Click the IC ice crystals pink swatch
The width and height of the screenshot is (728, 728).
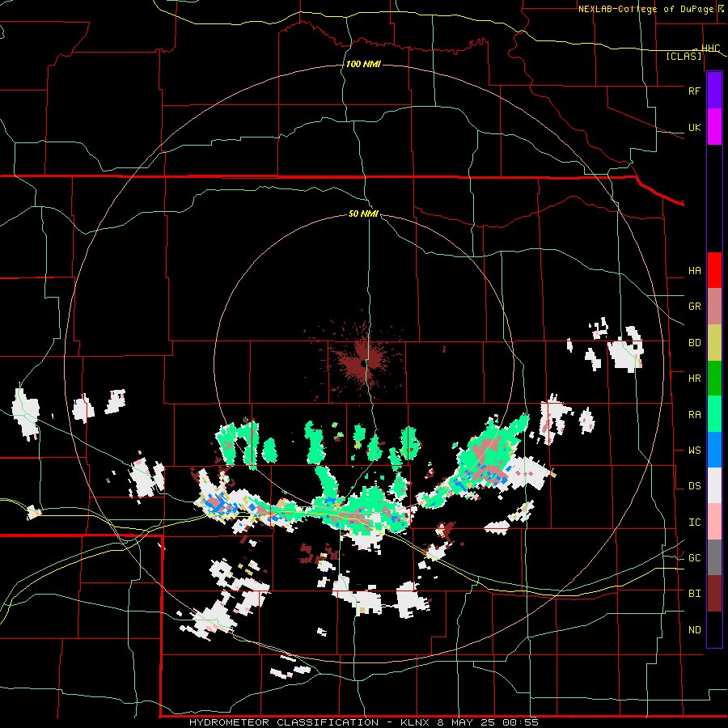(x=714, y=522)
